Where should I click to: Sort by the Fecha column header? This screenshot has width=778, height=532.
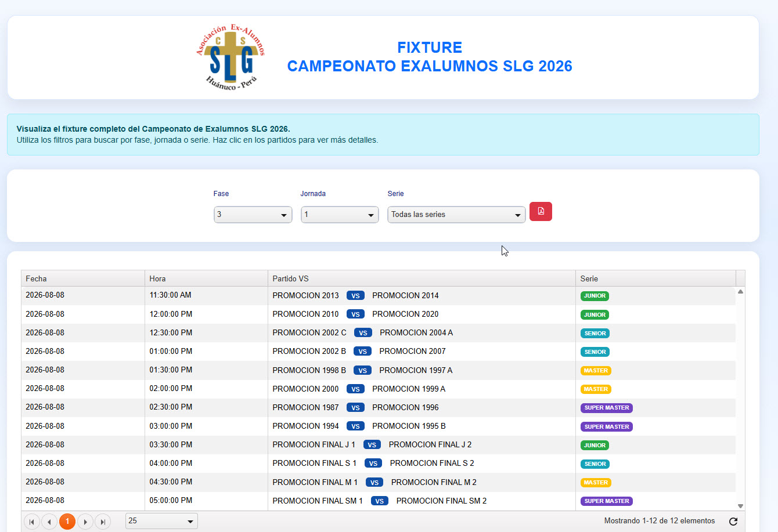coord(82,278)
